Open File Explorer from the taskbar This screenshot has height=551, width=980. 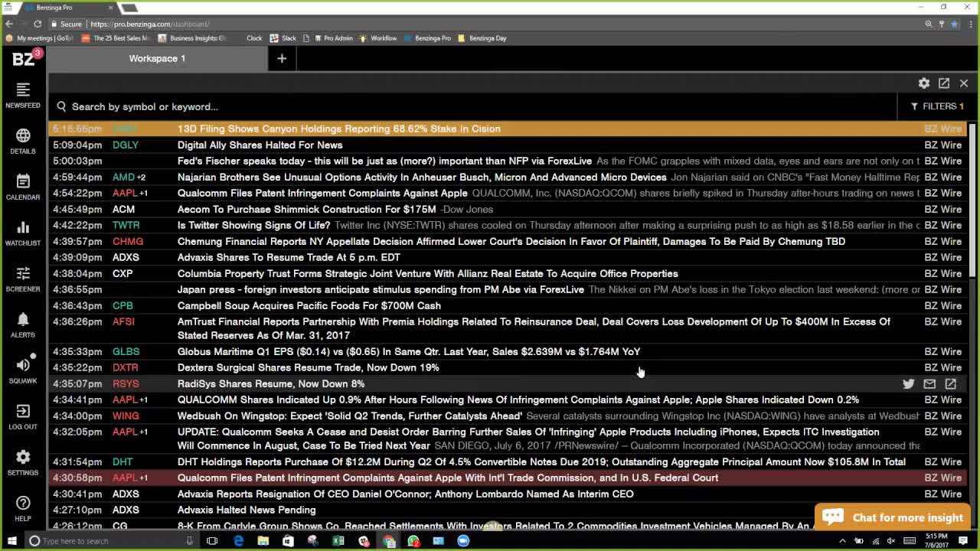[x=263, y=541]
